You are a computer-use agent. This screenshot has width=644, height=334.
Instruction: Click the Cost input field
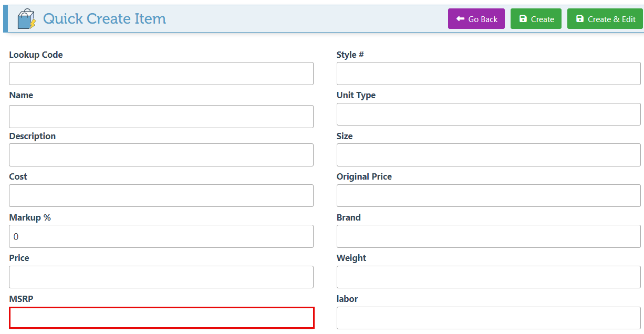coord(161,195)
